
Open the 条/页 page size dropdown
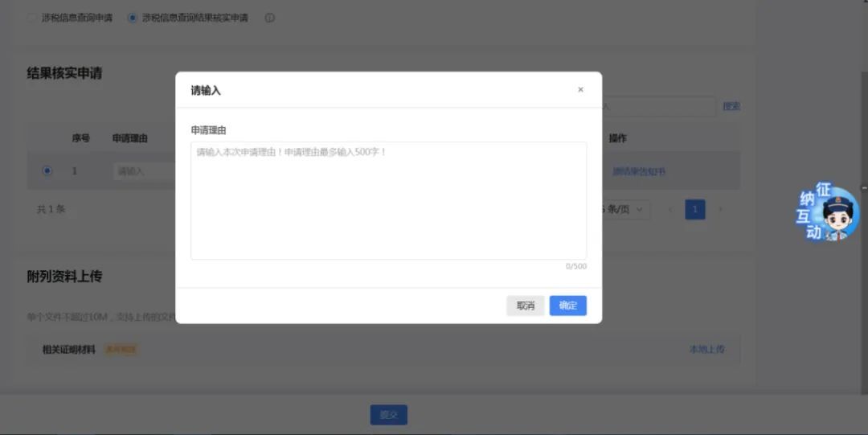[x=625, y=210]
